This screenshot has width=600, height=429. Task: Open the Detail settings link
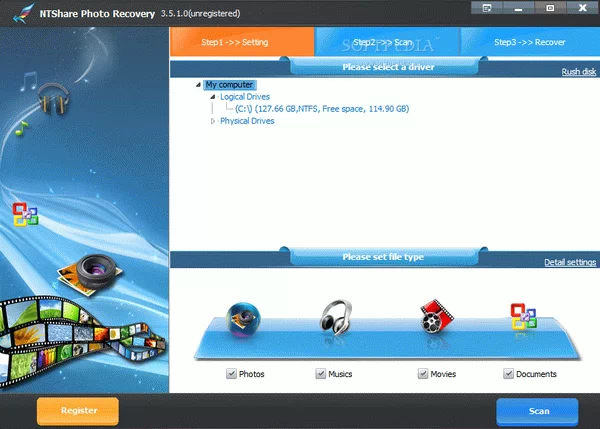570,262
